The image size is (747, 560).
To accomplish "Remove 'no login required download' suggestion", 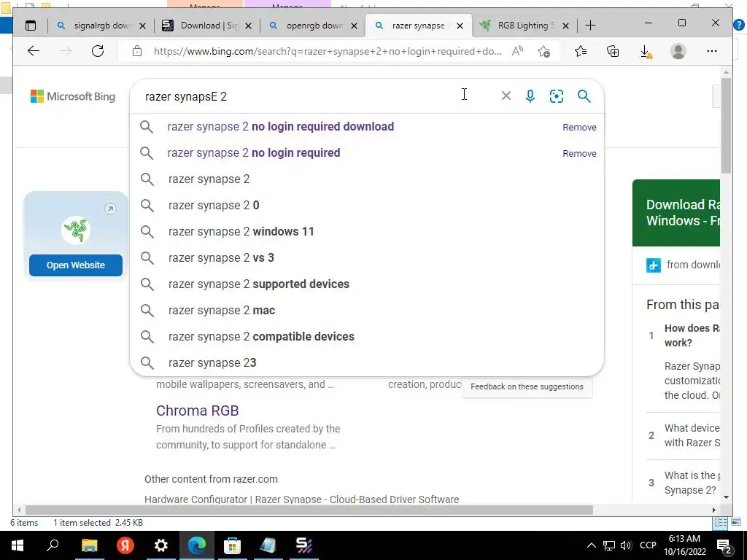I will pyautogui.click(x=579, y=127).
